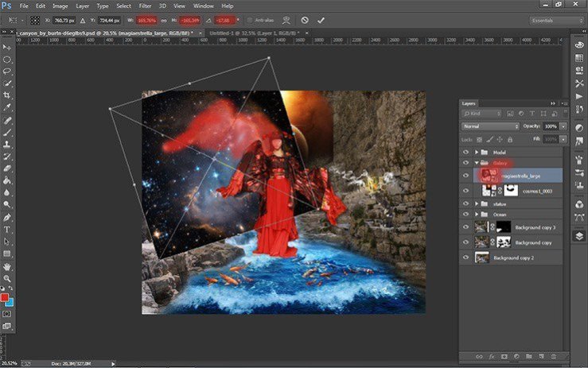Expand the Ocean layer group
Screen dimensions: 588x368
(x=477, y=214)
